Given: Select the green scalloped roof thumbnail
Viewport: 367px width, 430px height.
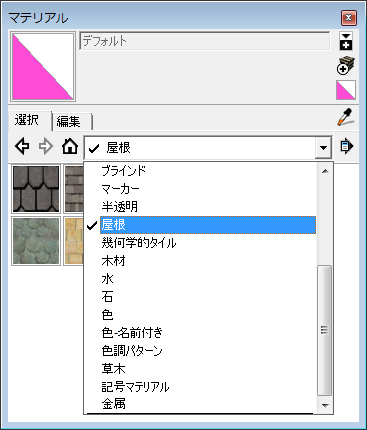Looking at the screenshot, I should [36, 241].
